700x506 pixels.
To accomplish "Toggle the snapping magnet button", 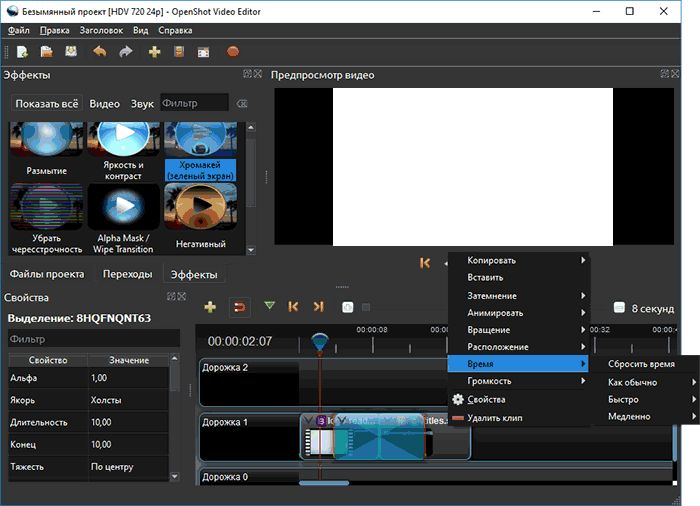I will click(240, 307).
